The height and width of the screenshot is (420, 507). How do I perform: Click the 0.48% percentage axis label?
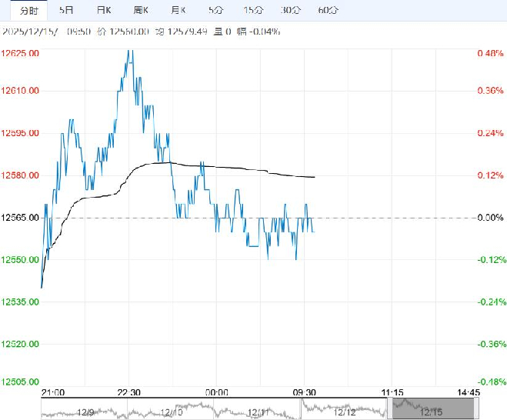coord(489,53)
